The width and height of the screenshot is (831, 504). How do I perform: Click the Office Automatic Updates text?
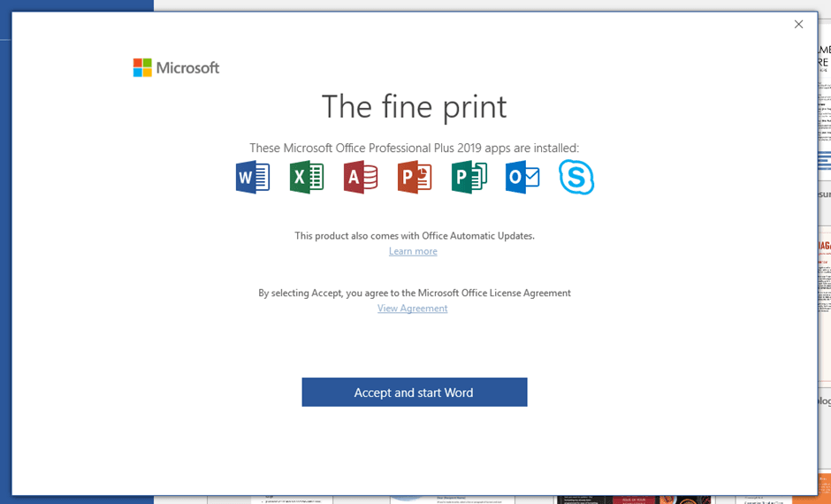pyautogui.click(x=415, y=236)
